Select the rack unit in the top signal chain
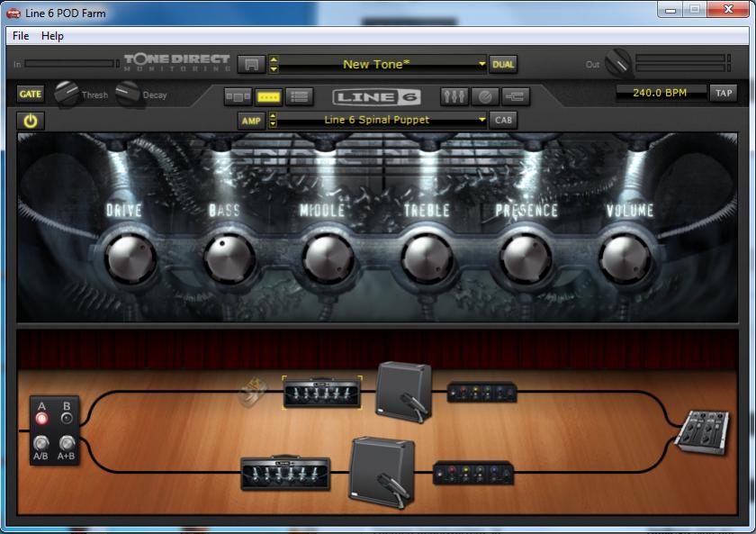 481,393
